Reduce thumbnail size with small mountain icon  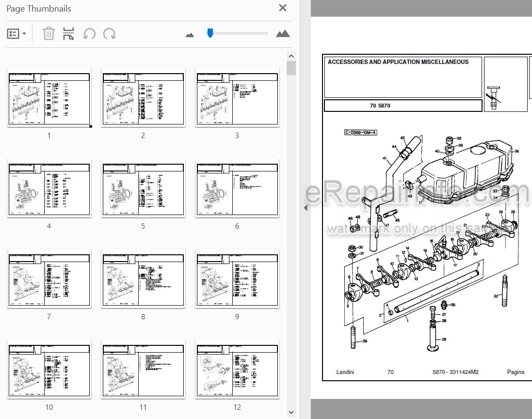click(x=190, y=34)
